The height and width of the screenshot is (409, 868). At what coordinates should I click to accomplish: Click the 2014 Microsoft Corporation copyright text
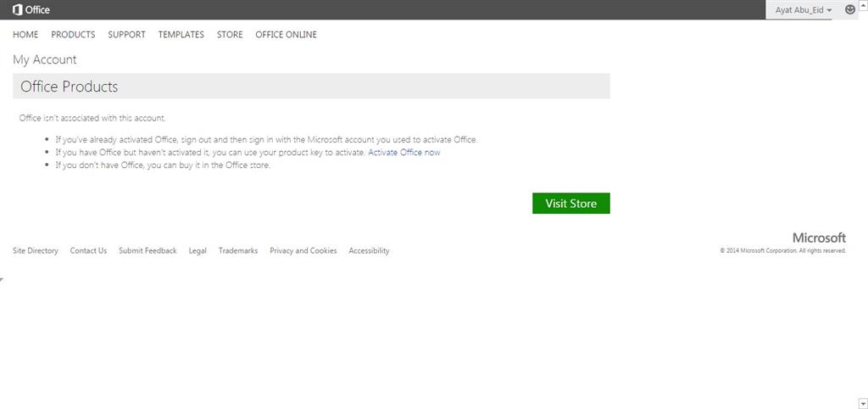coord(782,250)
